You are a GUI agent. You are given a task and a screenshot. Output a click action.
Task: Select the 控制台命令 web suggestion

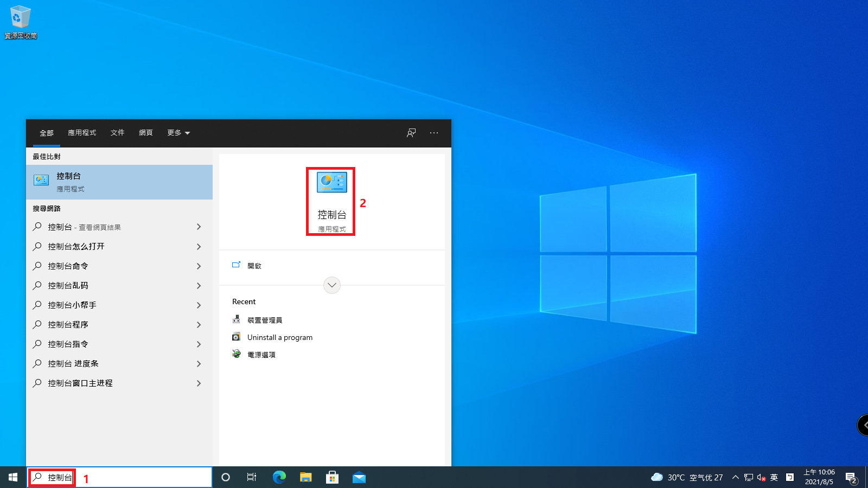(x=68, y=266)
